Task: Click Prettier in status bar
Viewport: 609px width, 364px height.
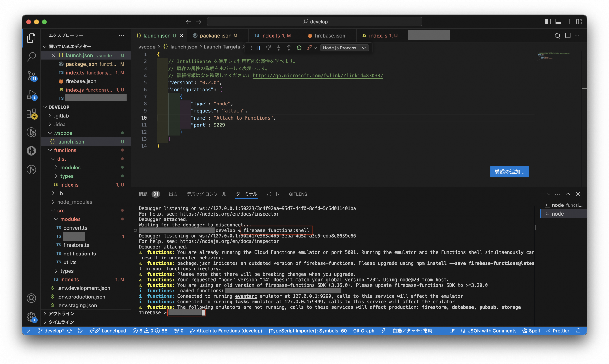Action: 557,331
